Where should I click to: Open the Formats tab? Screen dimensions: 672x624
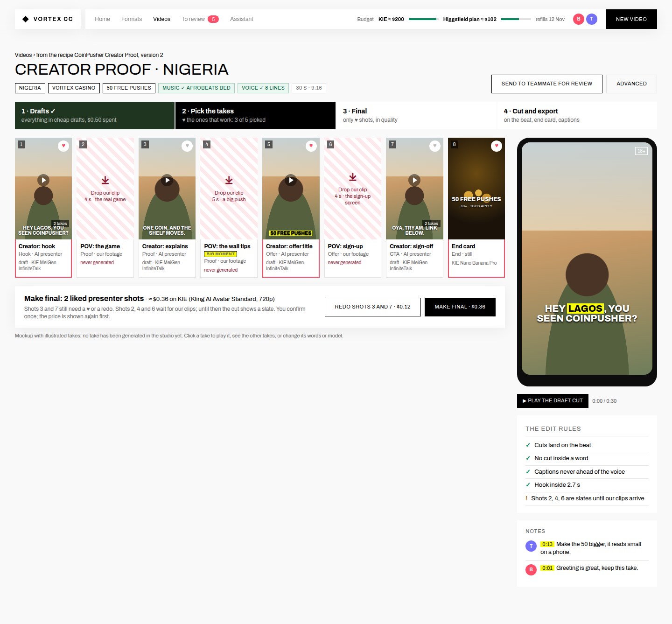(x=132, y=19)
